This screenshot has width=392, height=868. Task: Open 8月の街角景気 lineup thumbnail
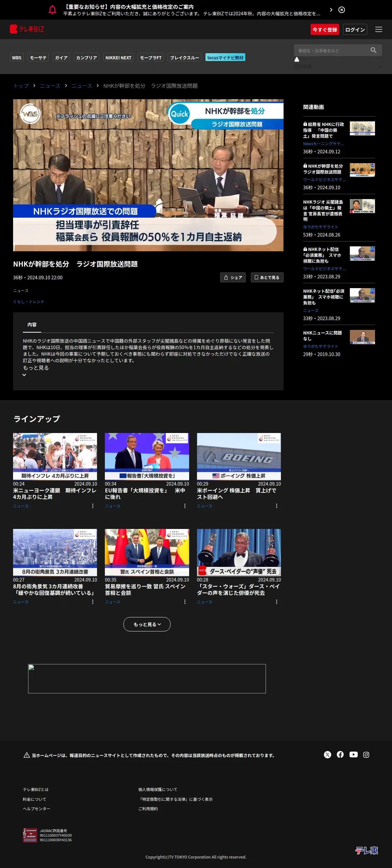(55, 552)
